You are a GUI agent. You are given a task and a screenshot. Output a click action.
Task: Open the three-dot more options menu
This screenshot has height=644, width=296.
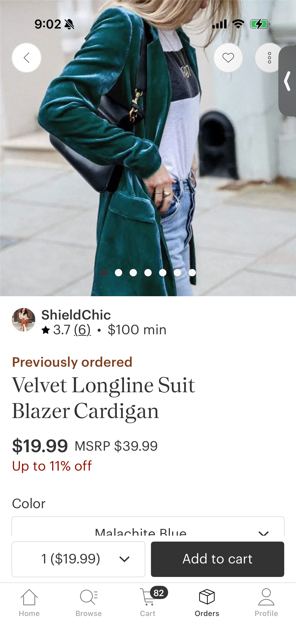269,58
